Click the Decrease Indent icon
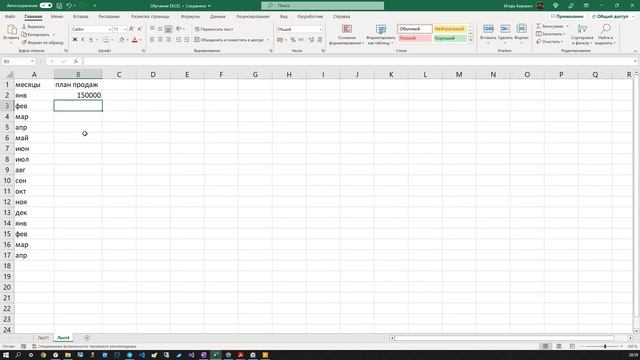The width and height of the screenshot is (640, 360). click(178, 40)
